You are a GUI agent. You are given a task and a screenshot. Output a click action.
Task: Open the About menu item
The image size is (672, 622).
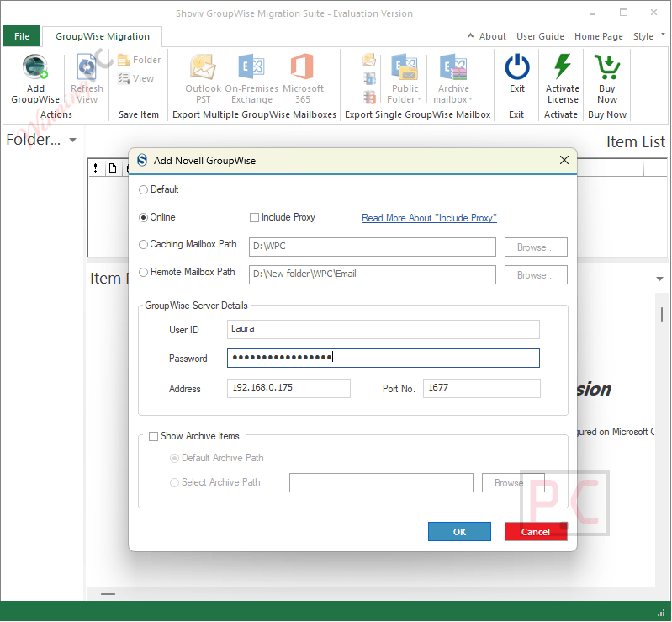pos(492,36)
